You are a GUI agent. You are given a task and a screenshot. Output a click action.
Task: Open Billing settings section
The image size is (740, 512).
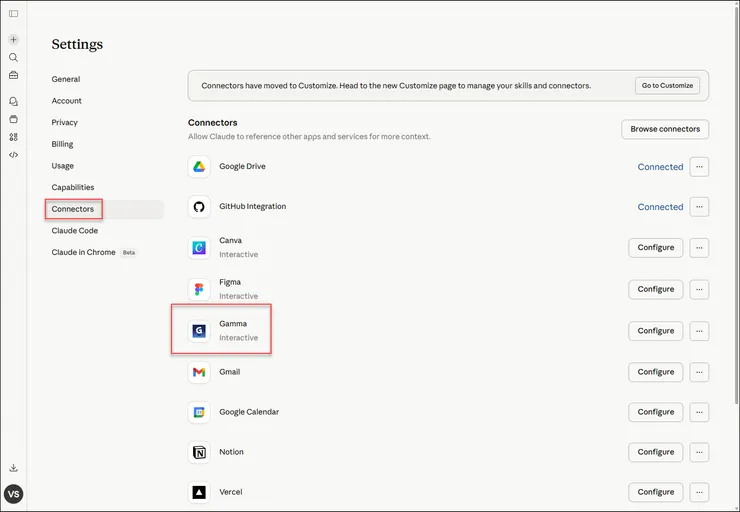pyautogui.click(x=62, y=144)
